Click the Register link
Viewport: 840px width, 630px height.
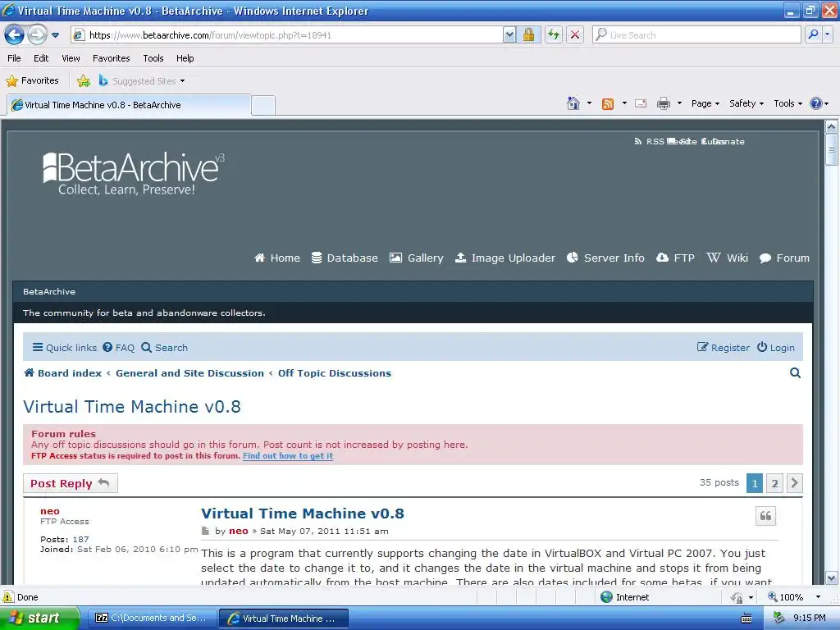724,348
